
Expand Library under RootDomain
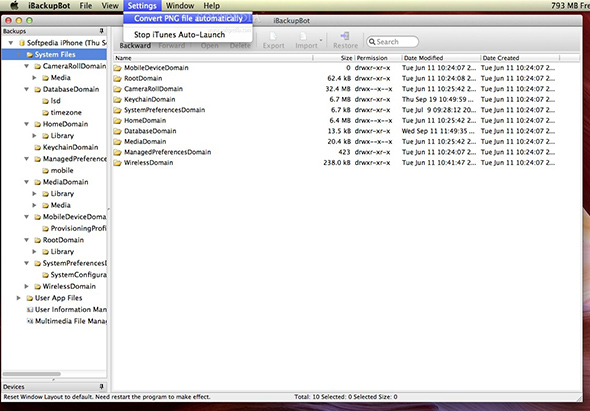coord(34,252)
